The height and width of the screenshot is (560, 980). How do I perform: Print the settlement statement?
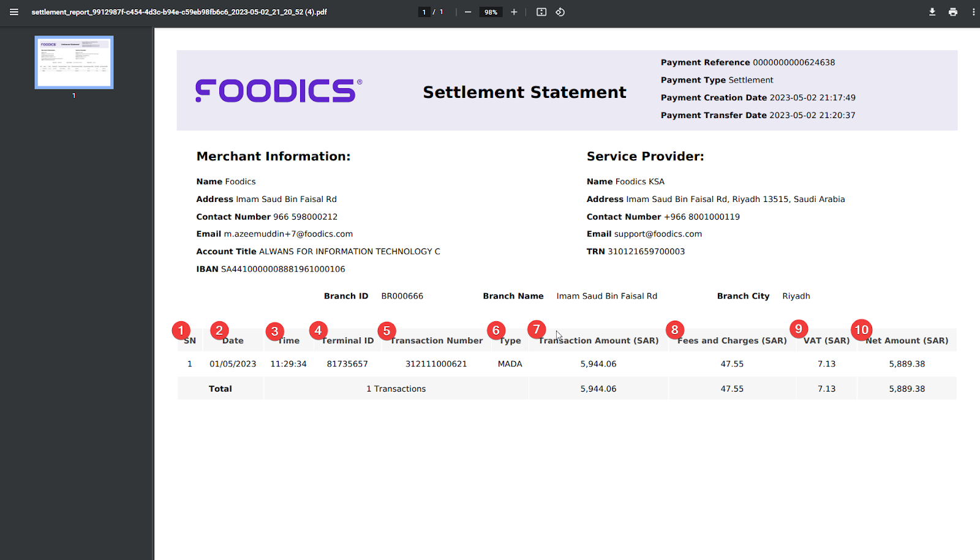click(x=953, y=12)
